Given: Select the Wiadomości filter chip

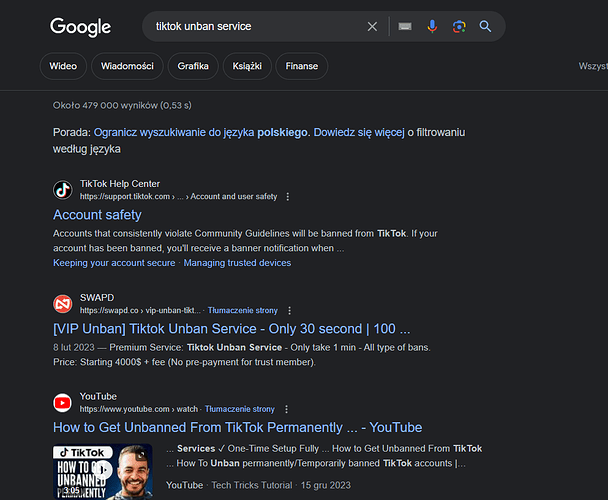Looking at the screenshot, I should [x=127, y=66].
